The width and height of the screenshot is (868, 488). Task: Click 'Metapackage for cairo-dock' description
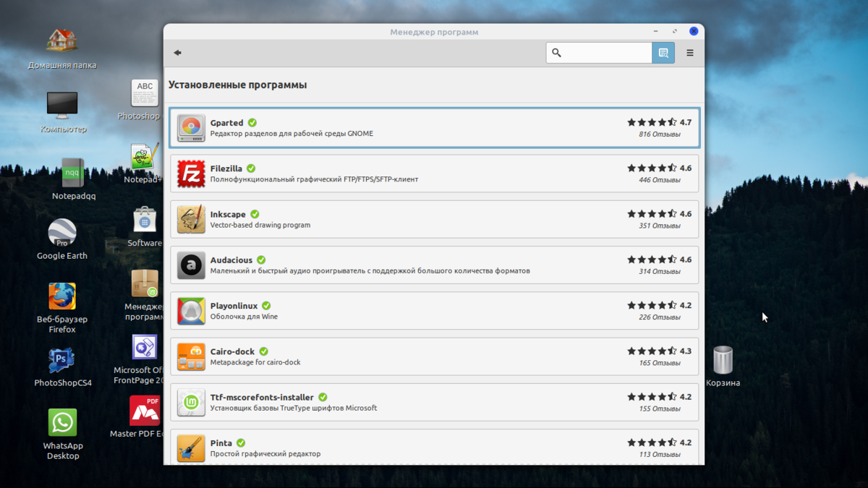[x=255, y=362]
